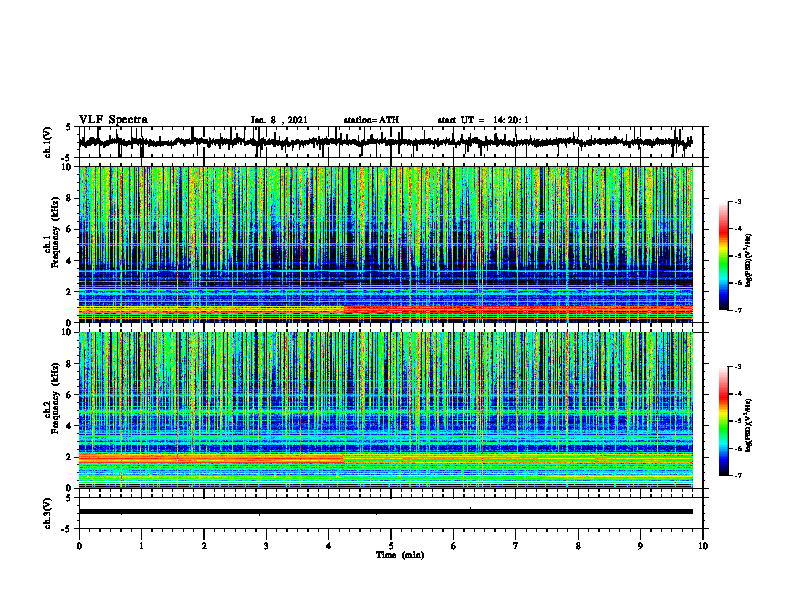792x612 pixels.
Task: Click time axis tick label "6"
Action: point(454,546)
